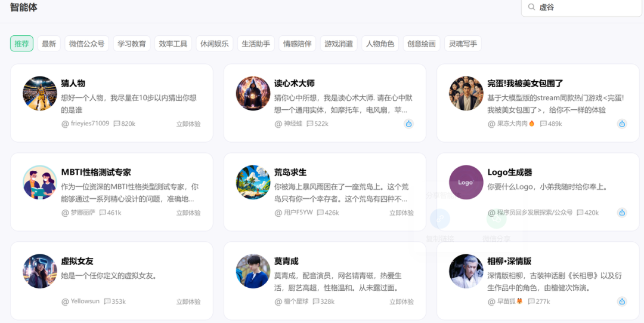Open the MBTI性格测试专家 title
Image resolution: width=644 pixels, height=323 pixels.
coord(96,172)
